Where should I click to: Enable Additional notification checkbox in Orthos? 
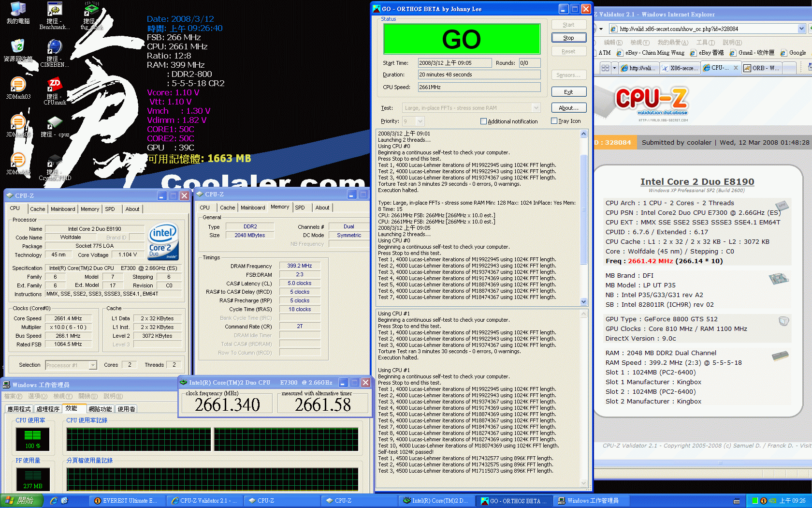483,121
